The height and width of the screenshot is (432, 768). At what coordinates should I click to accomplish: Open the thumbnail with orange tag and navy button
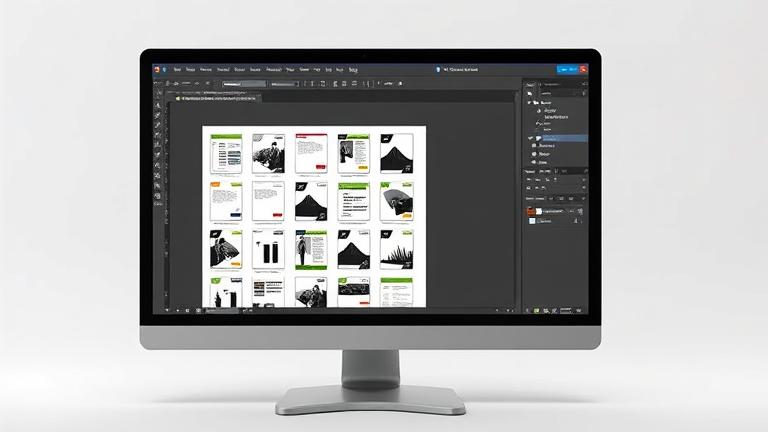pyautogui.click(x=226, y=201)
